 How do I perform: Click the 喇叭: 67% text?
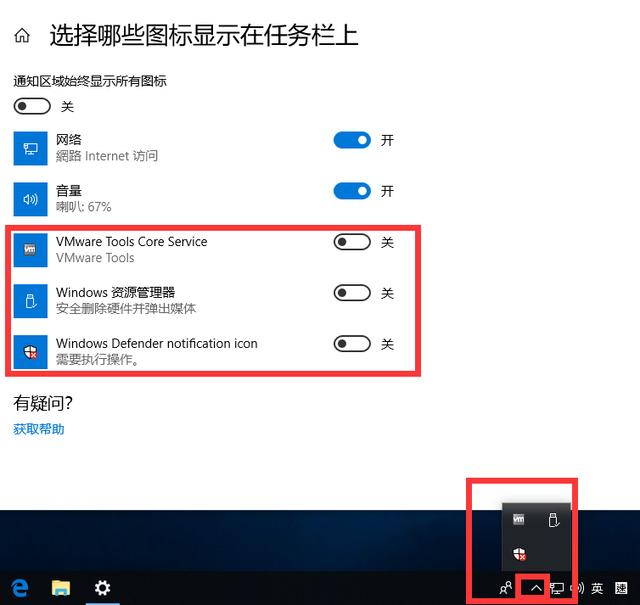point(84,207)
